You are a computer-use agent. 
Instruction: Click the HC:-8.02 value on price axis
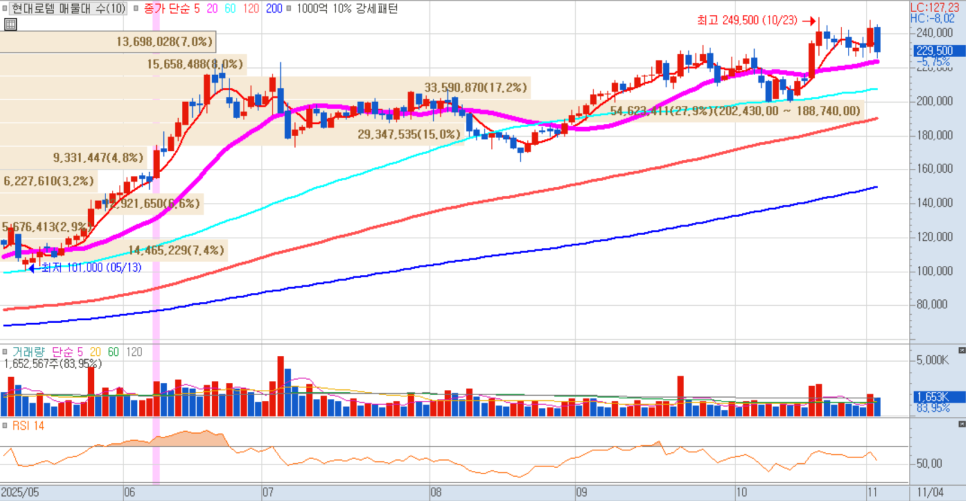933,19
